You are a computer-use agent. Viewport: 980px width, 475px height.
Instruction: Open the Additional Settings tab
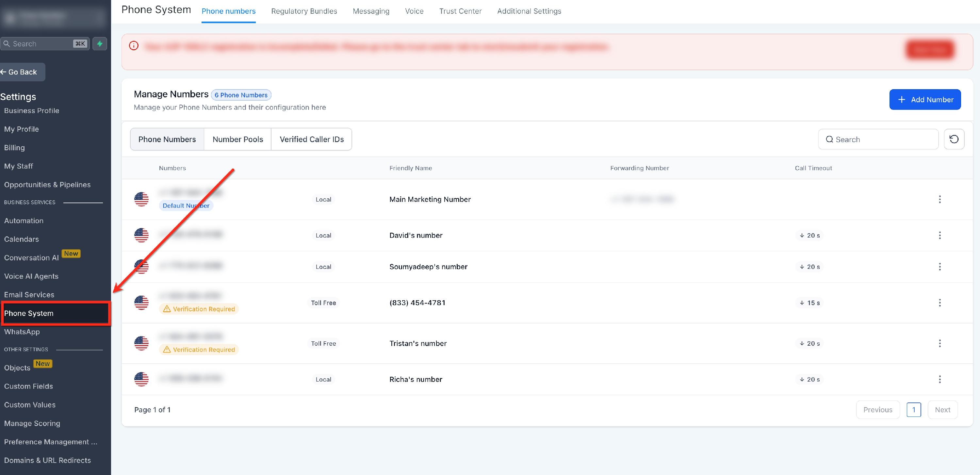[529, 11]
